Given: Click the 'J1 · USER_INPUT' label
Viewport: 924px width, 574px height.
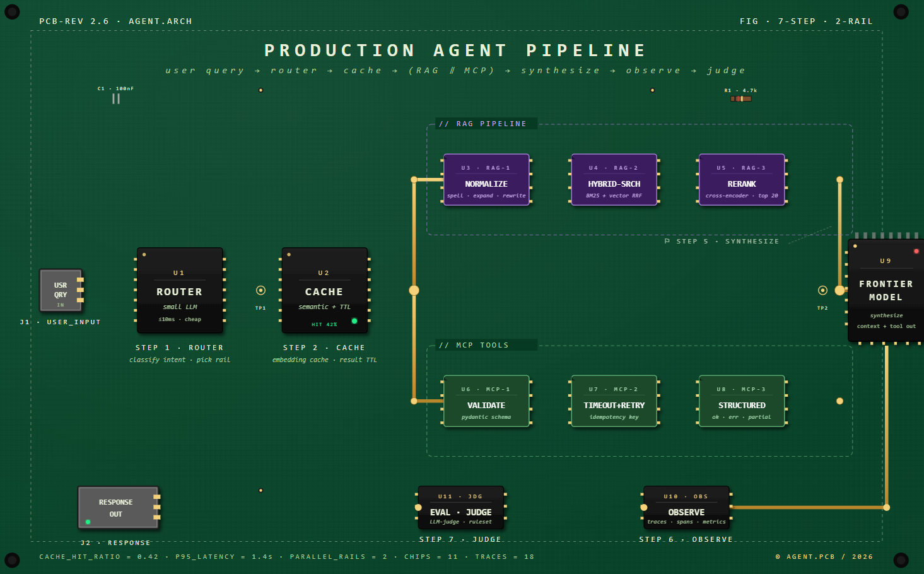Looking at the screenshot, I should click(61, 322).
